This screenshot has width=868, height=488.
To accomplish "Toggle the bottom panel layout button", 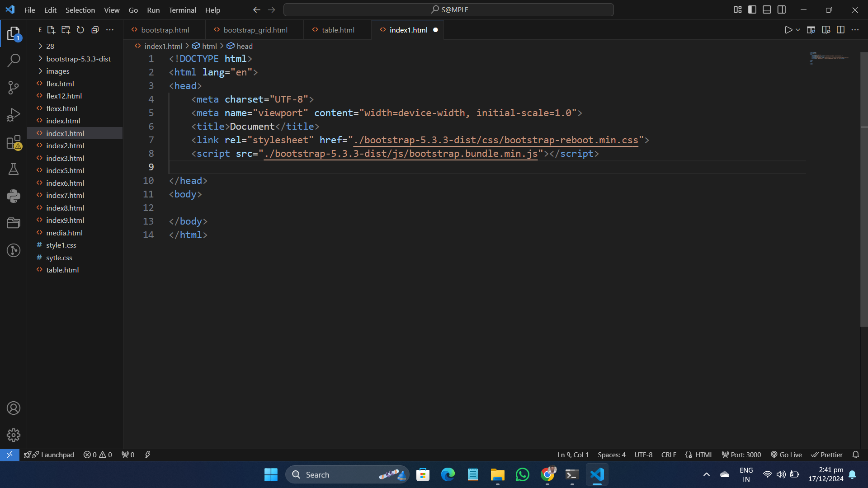I will [767, 9].
